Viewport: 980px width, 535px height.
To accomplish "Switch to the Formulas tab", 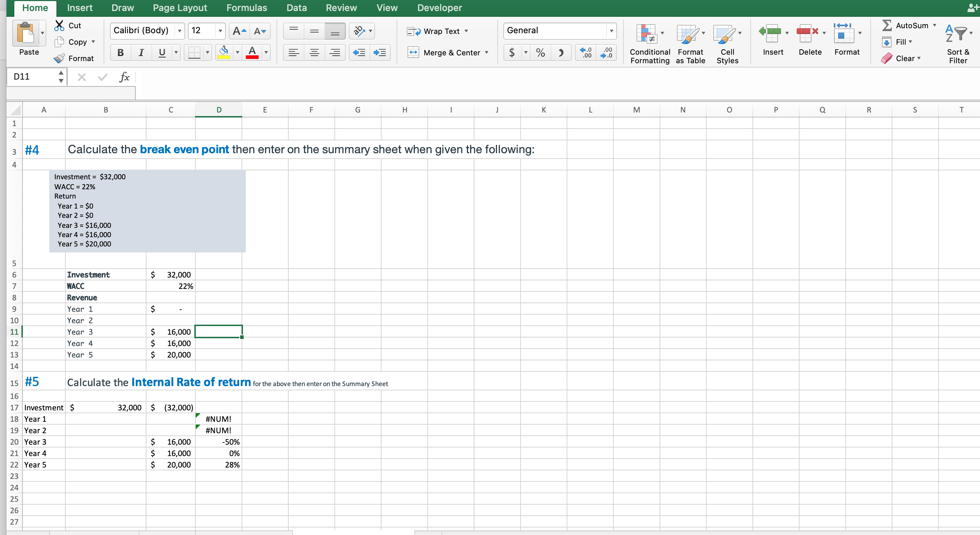I will (x=247, y=7).
